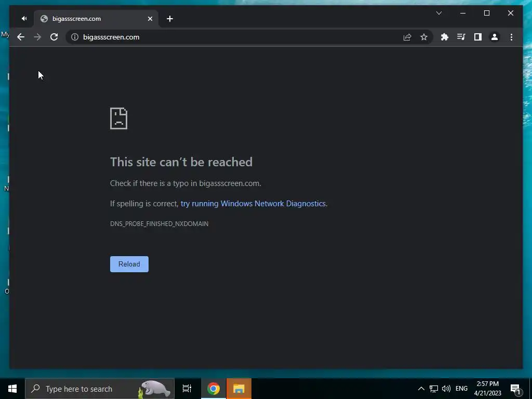Open Task View on taskbar
The image size is (532, 399).
pyautogui.click(x=187, y=389)
